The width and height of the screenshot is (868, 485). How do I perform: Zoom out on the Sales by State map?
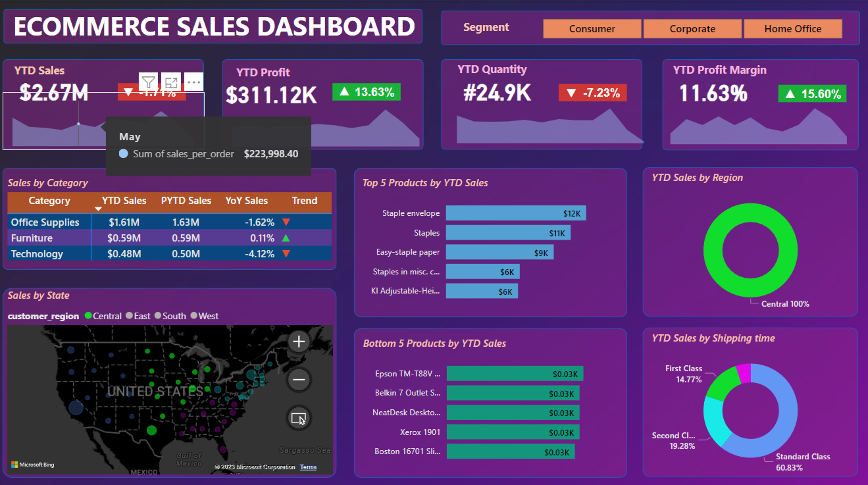[x=298, y=380]
